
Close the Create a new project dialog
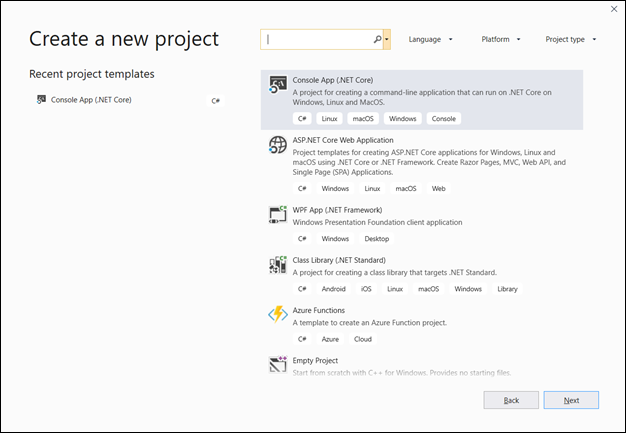point(612,9)
